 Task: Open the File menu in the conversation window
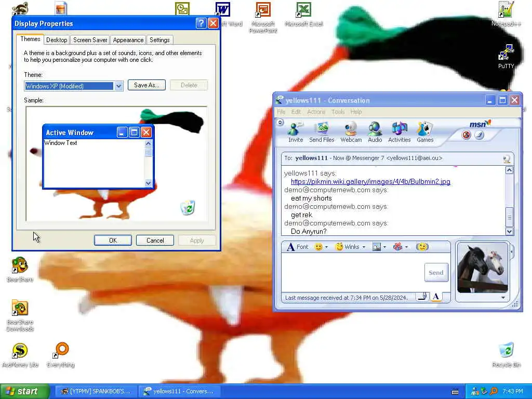coord(281,112)
